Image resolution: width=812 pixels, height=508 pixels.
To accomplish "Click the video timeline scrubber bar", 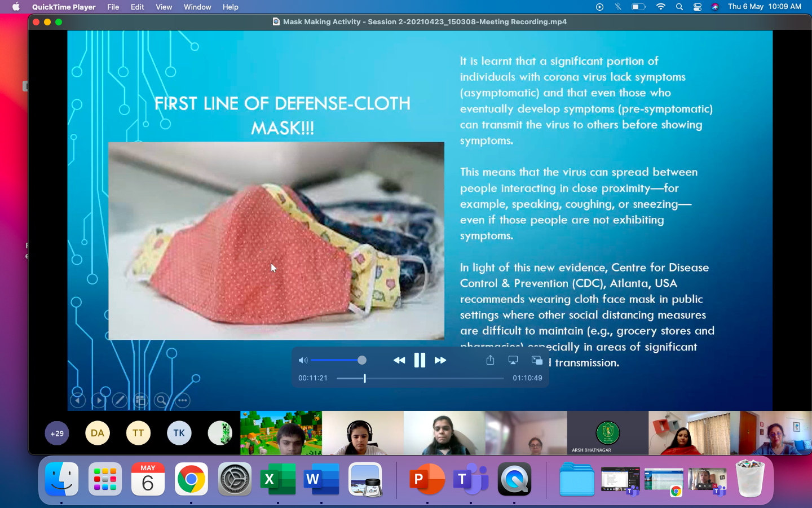I will pyautogui.click(x=420, y=378).
